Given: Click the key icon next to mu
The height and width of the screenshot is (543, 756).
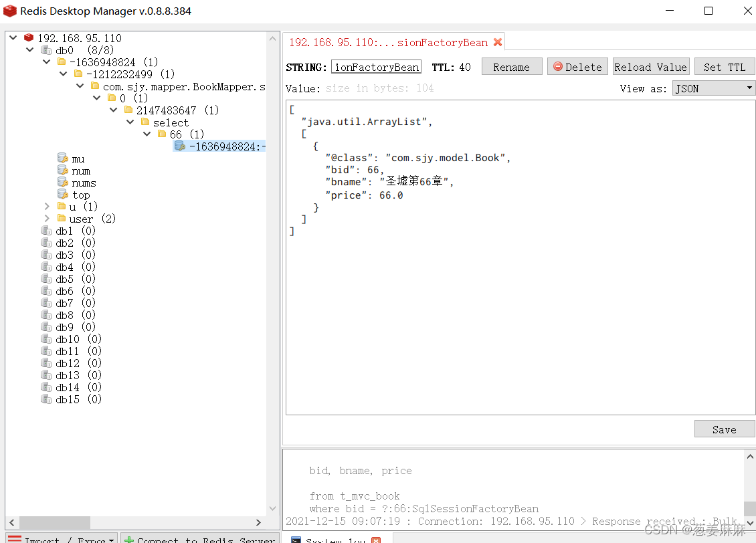Looking at the screenshot, I should tap(63, 158).
